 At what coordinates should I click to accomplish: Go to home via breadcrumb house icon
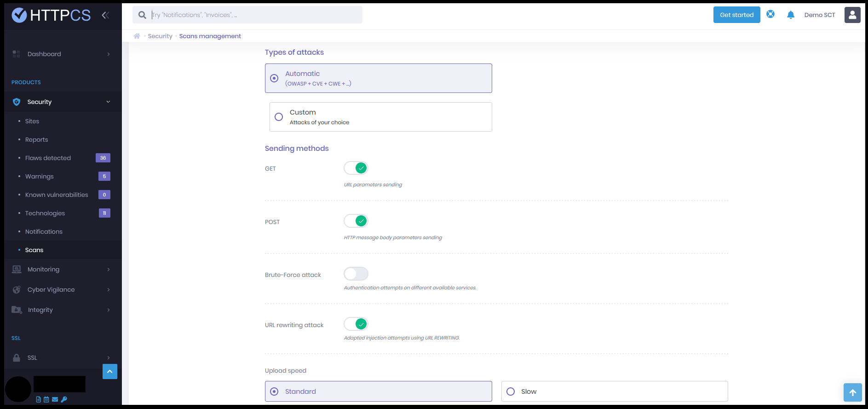[137, 36]
